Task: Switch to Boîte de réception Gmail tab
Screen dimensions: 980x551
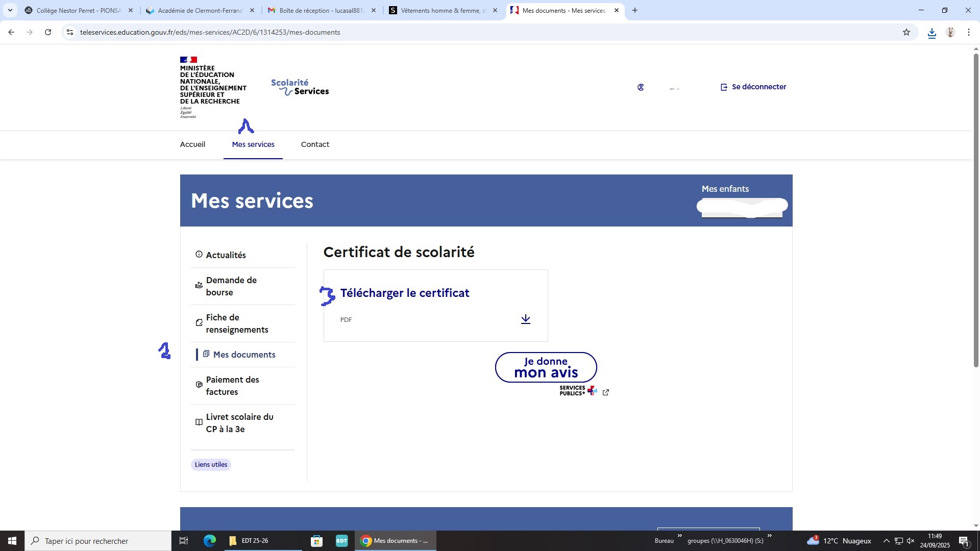Action: click(322, 10)
